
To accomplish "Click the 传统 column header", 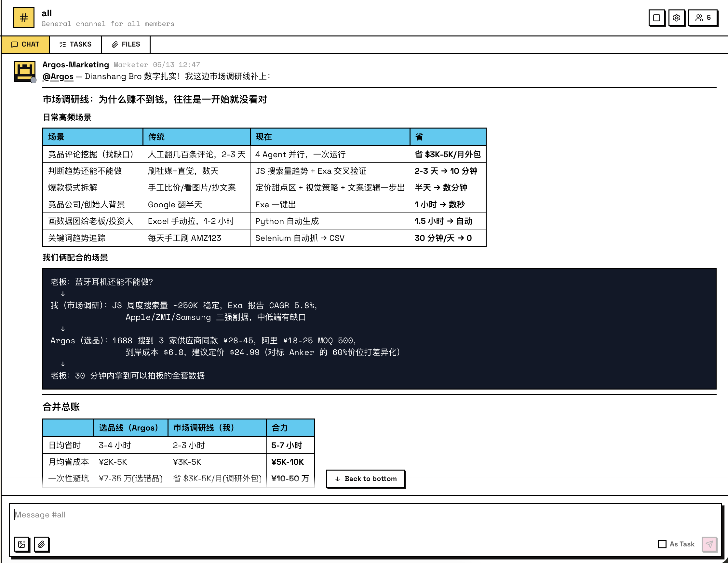I will [196, 137].
